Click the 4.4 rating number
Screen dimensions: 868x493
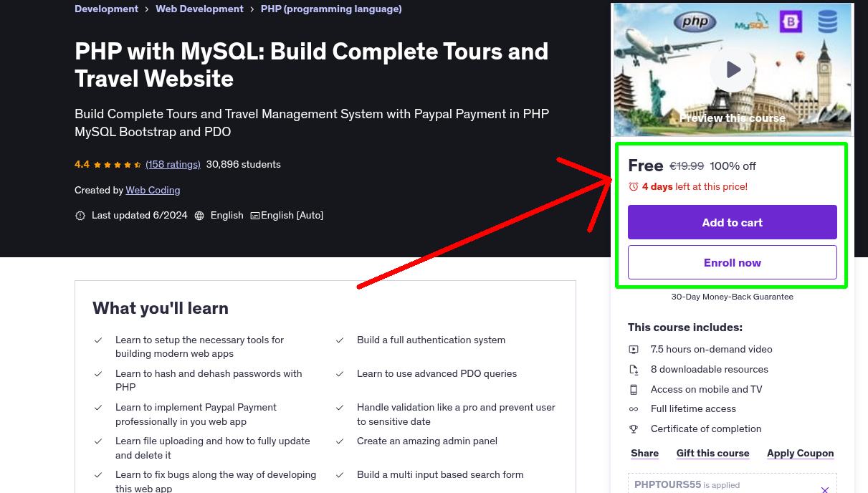pyautogui.click(x=82, y=164)
